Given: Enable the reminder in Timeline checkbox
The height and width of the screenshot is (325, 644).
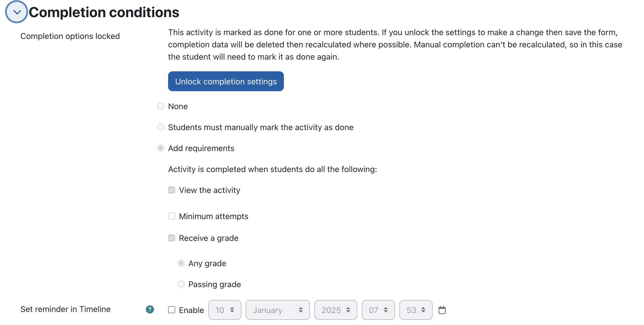Looking at the screenshot, I should 172,310.
